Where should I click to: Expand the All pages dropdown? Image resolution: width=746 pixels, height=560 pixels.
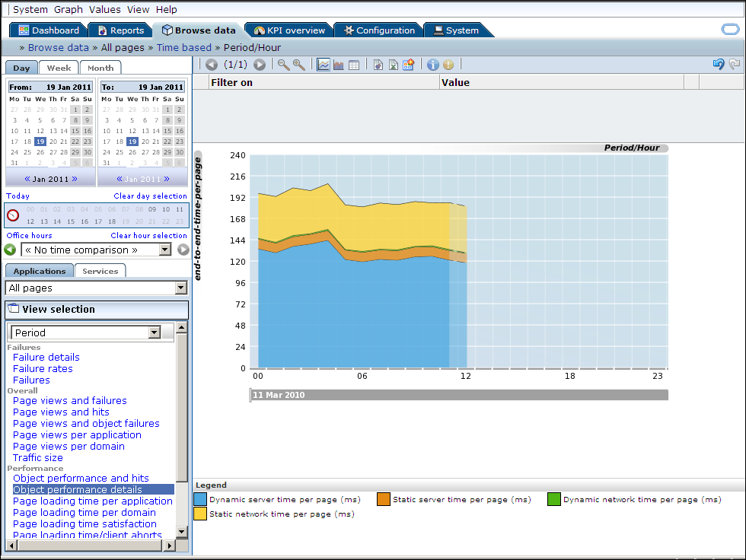point(181,288)
